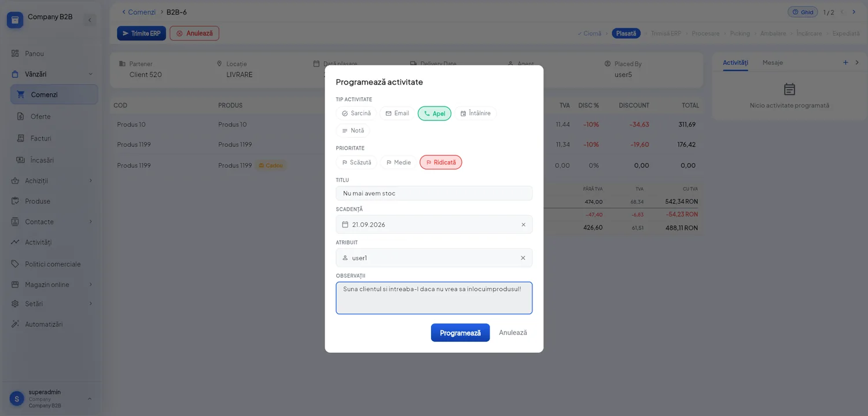868x416 pixels.
Task: Click the red Anulează order button
Action: click(x=194, y=34)
